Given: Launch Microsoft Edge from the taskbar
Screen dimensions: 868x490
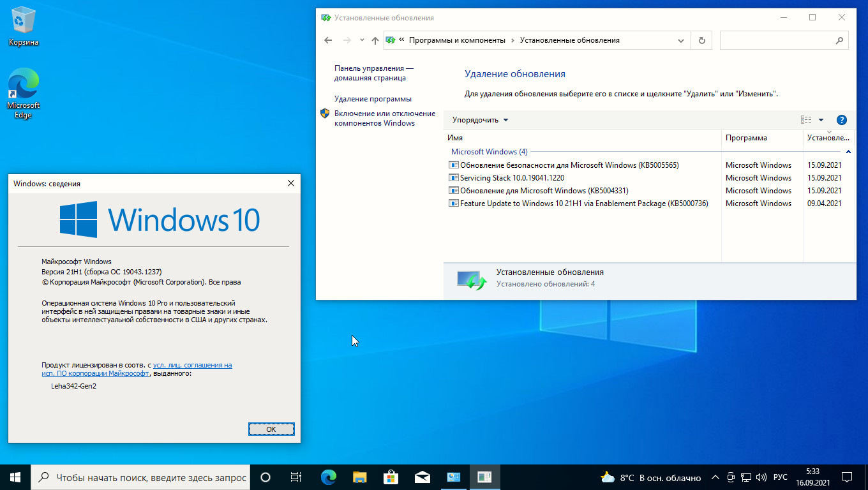Looking at the screenshot, I should pyautogui.click(x=328, y=477).
